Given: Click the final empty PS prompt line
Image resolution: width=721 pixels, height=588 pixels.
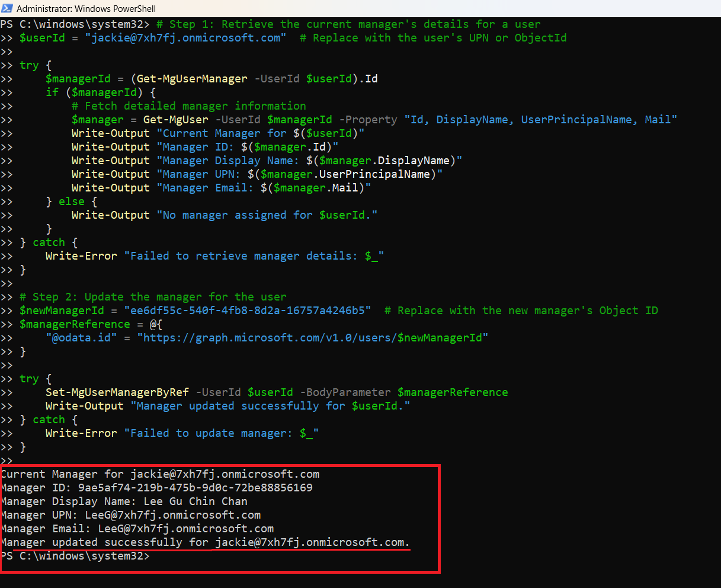Looking at the screenshot, I should 75,556.
